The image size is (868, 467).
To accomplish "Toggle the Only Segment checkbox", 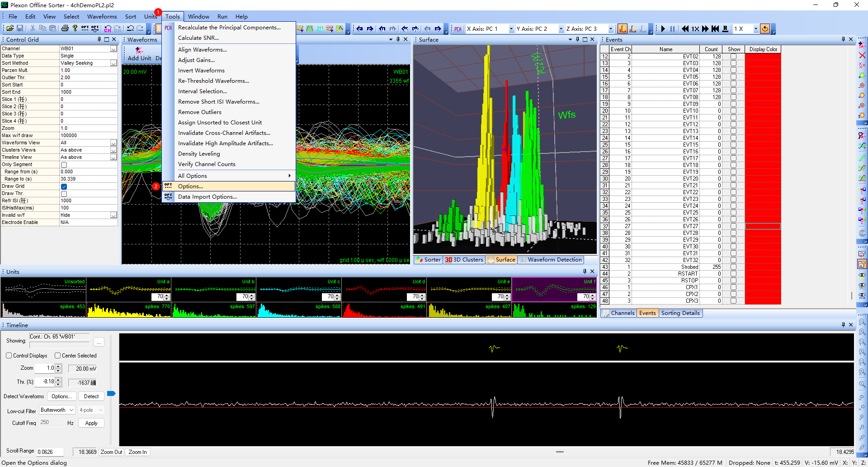I will (x=64, y=165).
